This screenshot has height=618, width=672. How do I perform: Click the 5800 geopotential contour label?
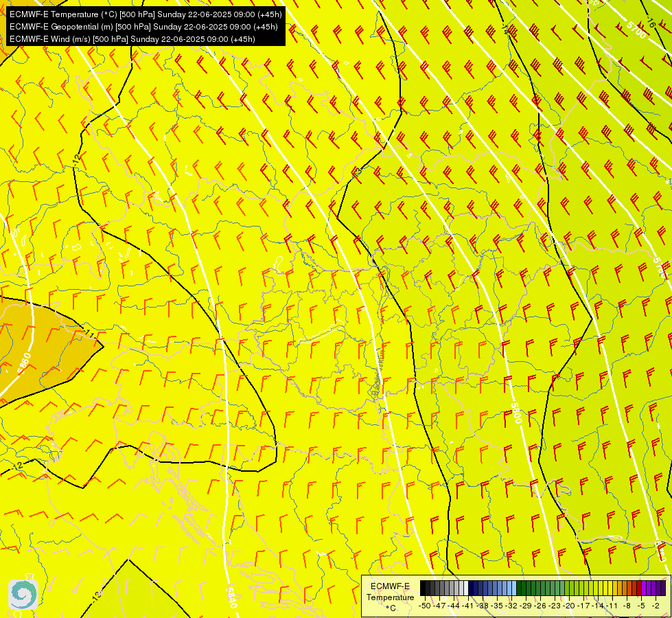pyautogui.click(x=516, y=413)
